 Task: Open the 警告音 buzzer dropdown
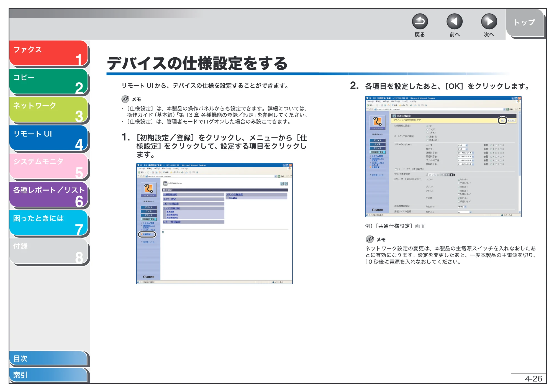click(x=463, y=149)
